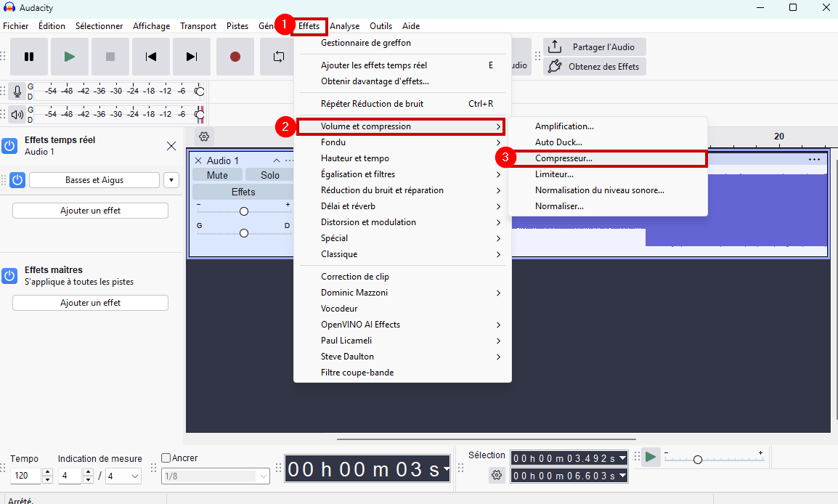Expand the Basses et Aigus effect dropdown arrow

(171, 180)
